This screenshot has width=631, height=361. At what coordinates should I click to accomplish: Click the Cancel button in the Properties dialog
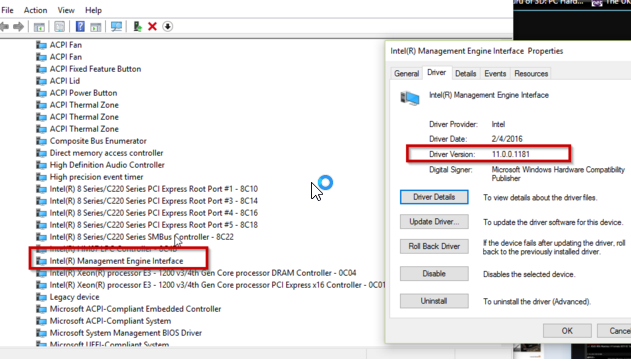(615, 331)
